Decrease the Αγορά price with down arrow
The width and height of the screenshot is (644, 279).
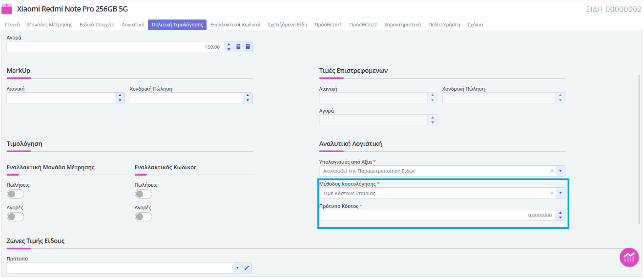coord(229,49)
